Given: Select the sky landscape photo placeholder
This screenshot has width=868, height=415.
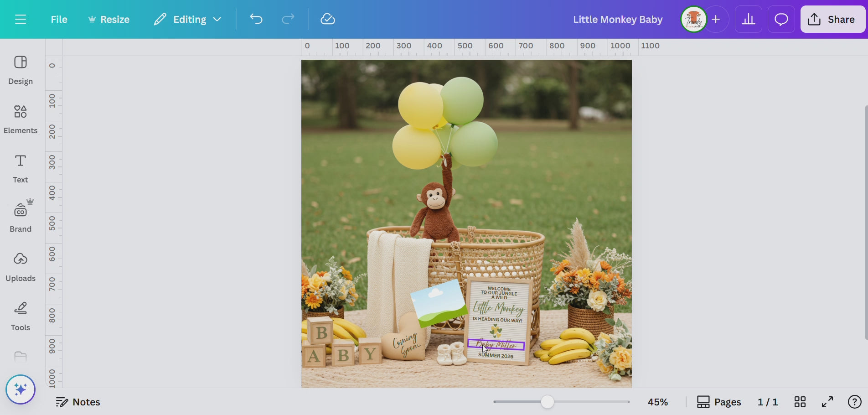Looking at the screenshot, I should tap(439, 303).
